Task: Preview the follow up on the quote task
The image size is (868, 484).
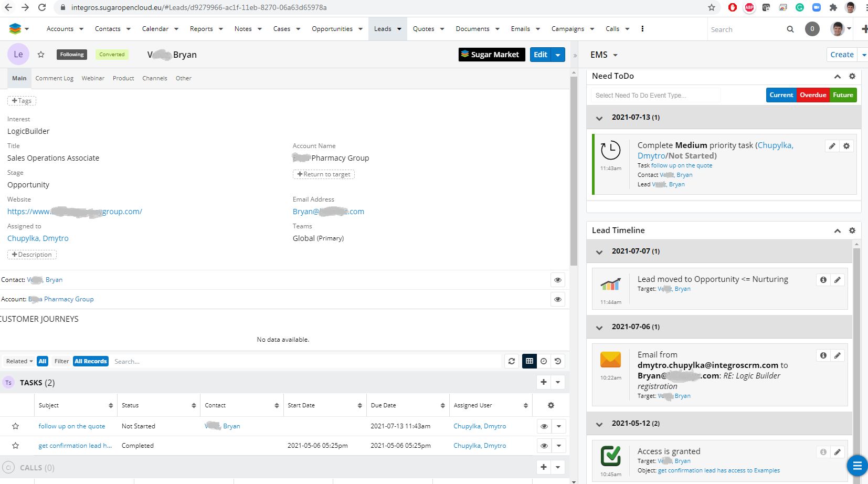Action: point(544,426)
